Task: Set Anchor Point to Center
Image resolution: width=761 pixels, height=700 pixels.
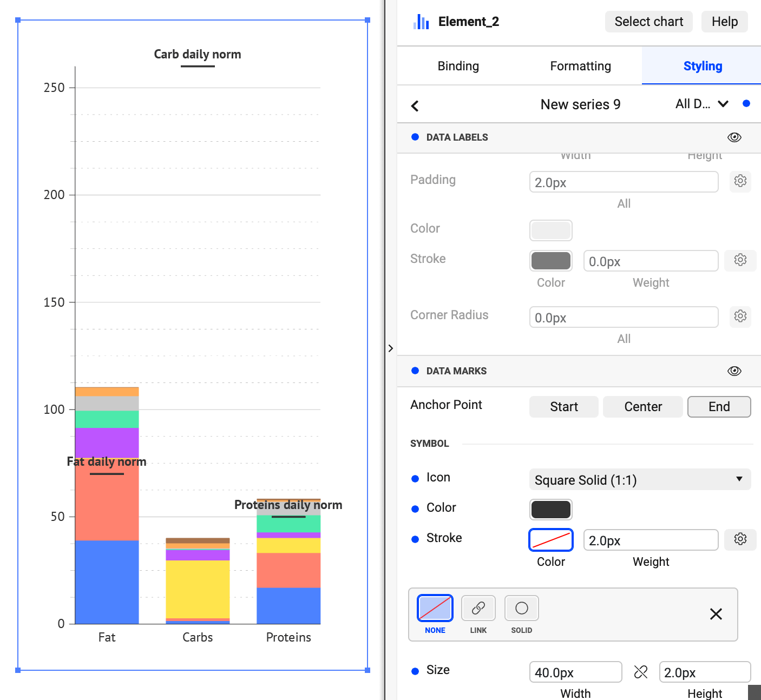Action: point(642,406)
